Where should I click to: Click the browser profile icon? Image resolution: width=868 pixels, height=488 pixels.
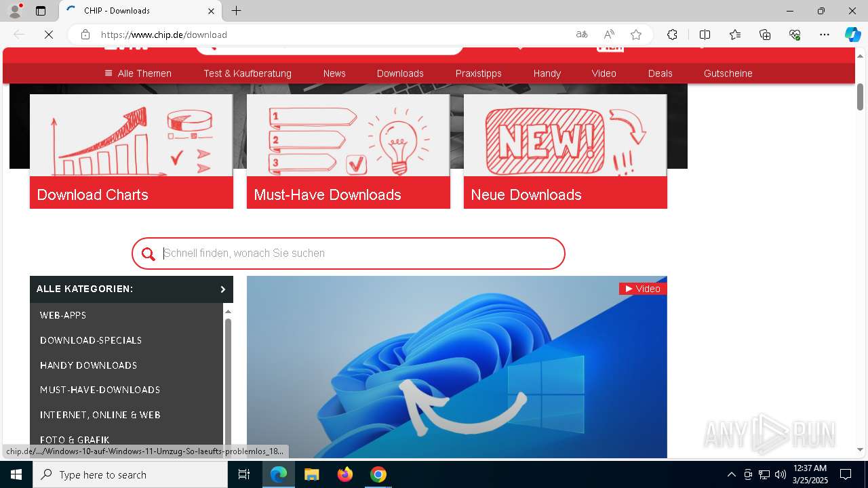14,11
